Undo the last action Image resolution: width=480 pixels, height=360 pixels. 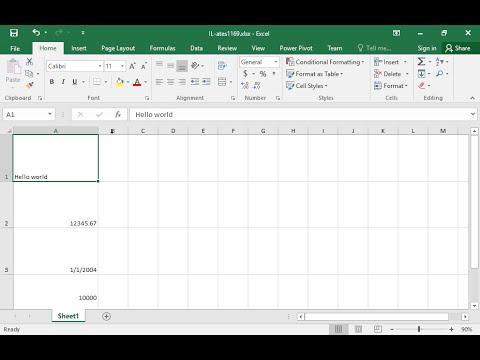click(x=36, y=32)
